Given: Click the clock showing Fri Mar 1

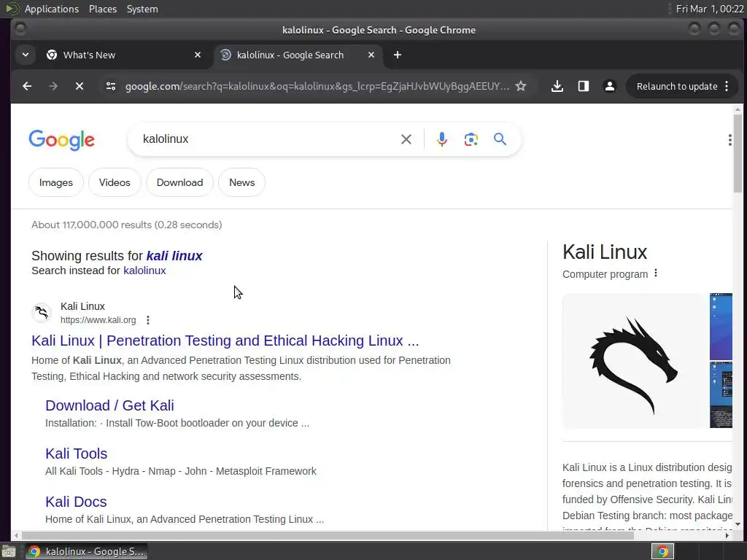Looking at the screenshot, I should [x=709, y=9].
